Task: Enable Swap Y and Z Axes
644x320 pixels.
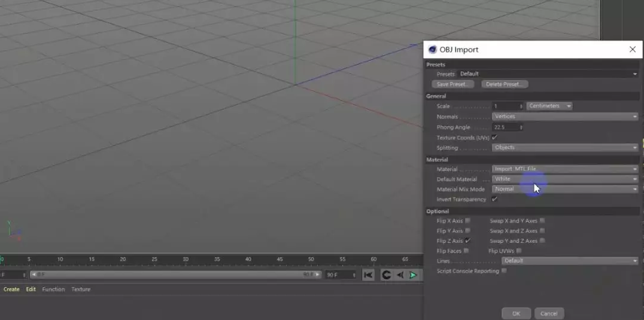Action: tap(542, 241)
